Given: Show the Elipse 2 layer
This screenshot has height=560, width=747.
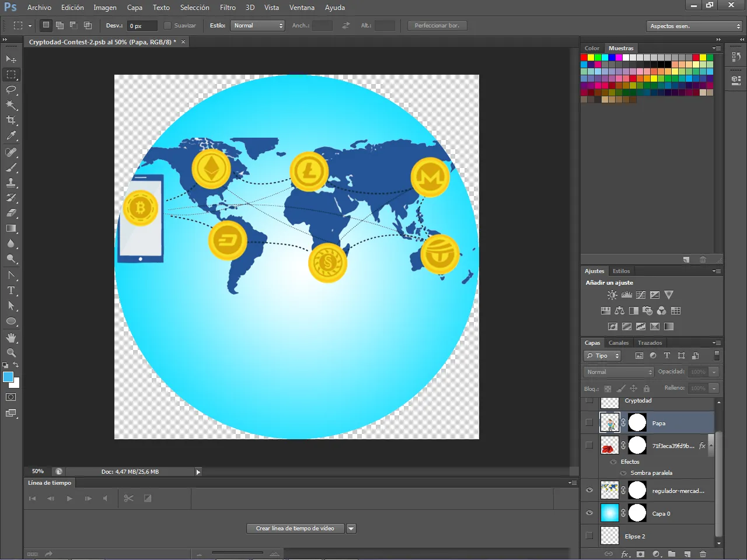Looking at the screenshot, I should pos(589,535).
